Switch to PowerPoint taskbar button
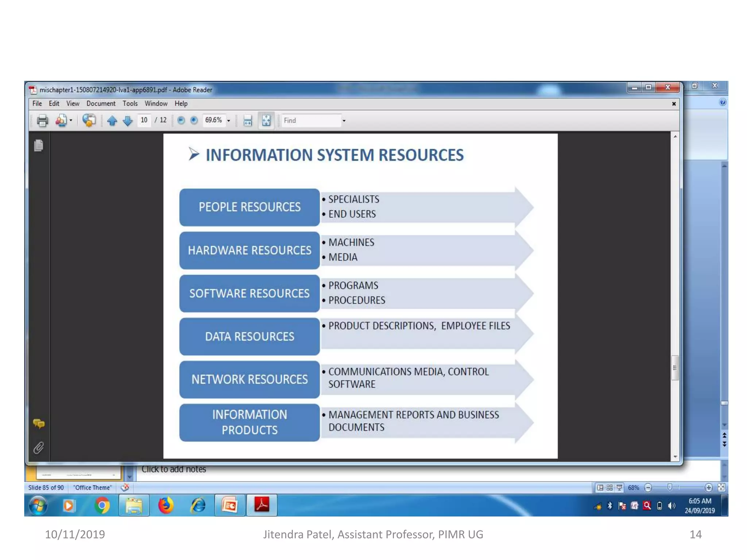The height and width of the screenshot is (560, 747). [x=230, y=506]
